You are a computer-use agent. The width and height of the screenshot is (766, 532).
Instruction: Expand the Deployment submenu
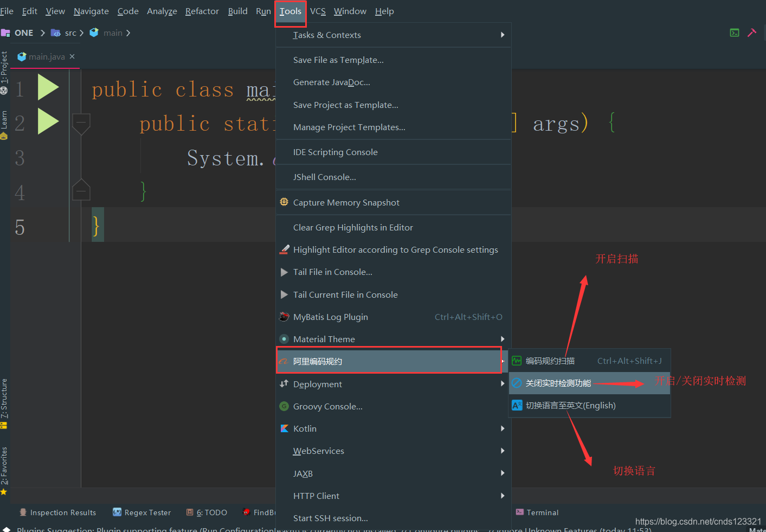(394, 384)
